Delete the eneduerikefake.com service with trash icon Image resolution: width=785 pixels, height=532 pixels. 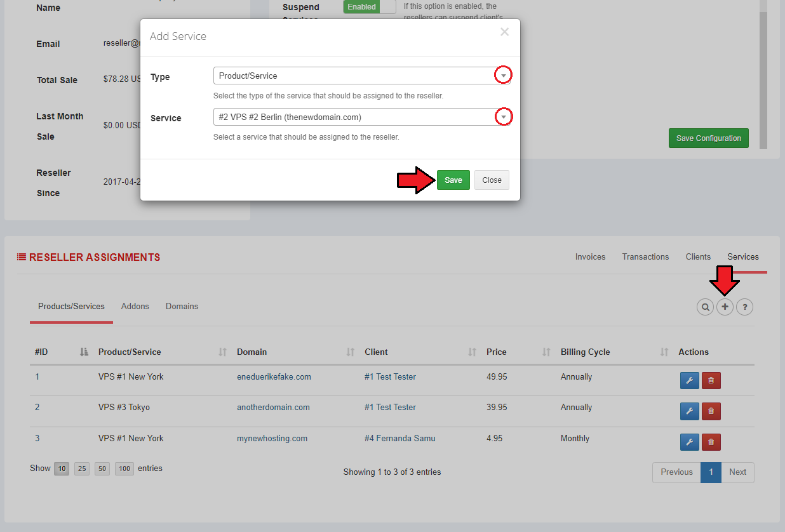coord(711,380)
